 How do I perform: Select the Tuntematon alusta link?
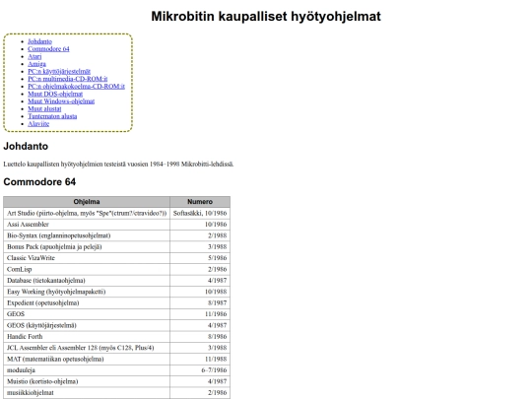52,116
